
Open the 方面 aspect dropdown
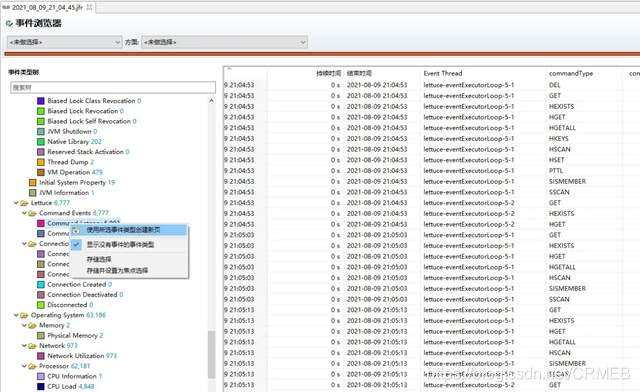coord(224,42)
